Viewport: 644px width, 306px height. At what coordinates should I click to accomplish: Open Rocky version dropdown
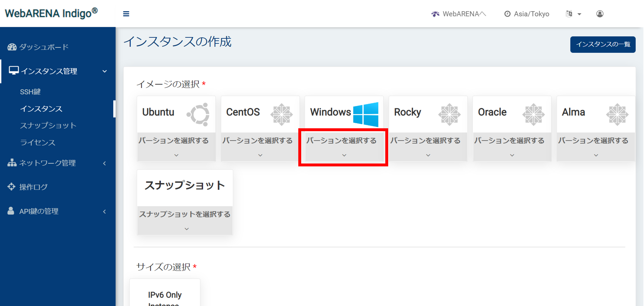428,147
